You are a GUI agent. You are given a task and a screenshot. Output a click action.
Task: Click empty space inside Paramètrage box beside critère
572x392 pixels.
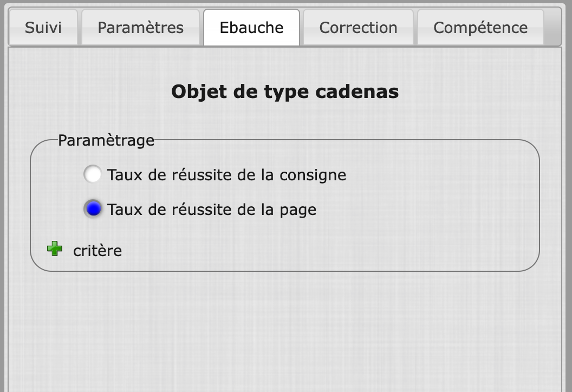coord(325,251)
